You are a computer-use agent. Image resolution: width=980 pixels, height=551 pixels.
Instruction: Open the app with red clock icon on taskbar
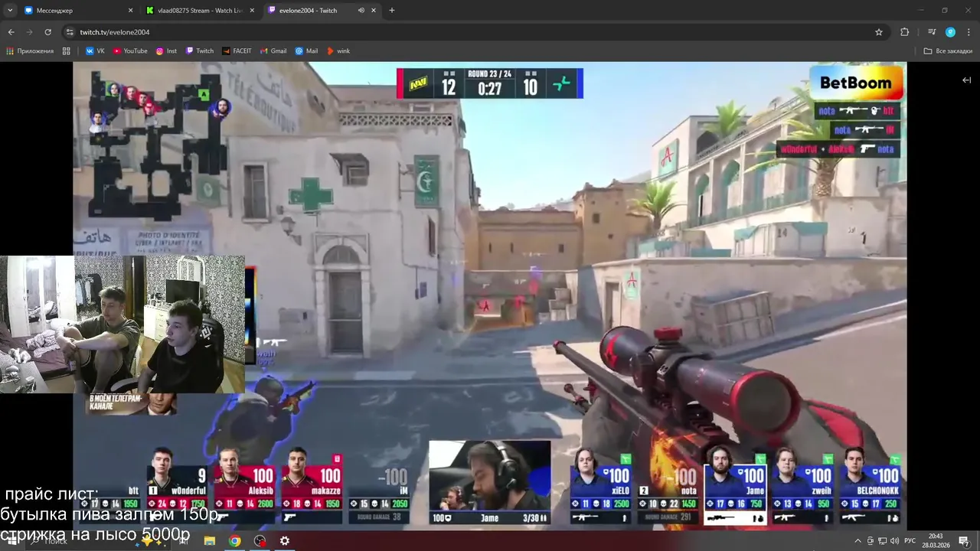pyautogui.click(x=260, y=541)
